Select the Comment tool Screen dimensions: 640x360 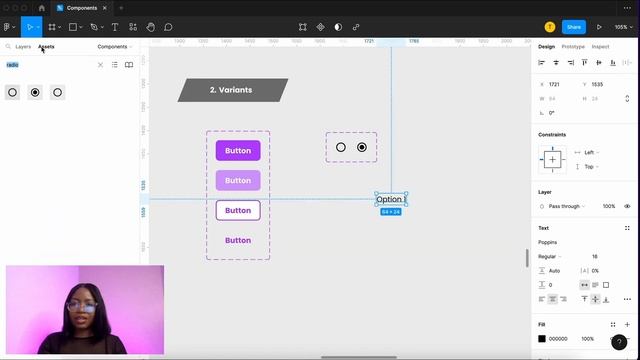(168, 27)
